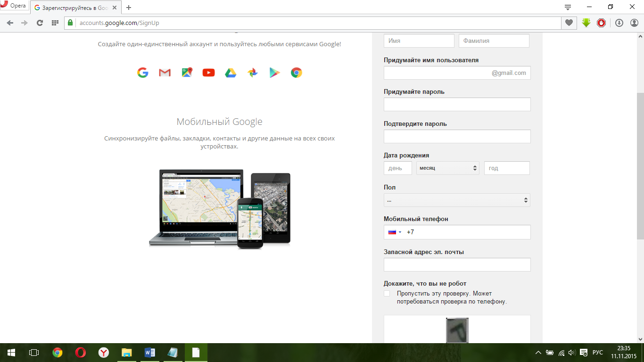Open the Action Center notification icon
The height and width of the screenshot is (362, 644).
(x=584, y=353)
